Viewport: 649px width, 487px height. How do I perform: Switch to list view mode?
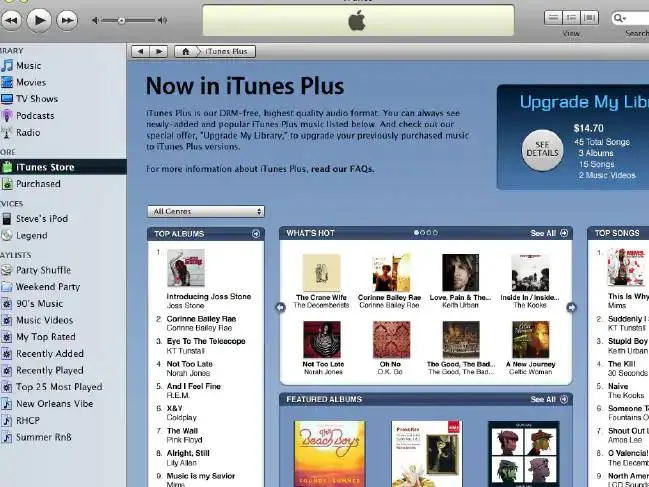pos(553,18)
